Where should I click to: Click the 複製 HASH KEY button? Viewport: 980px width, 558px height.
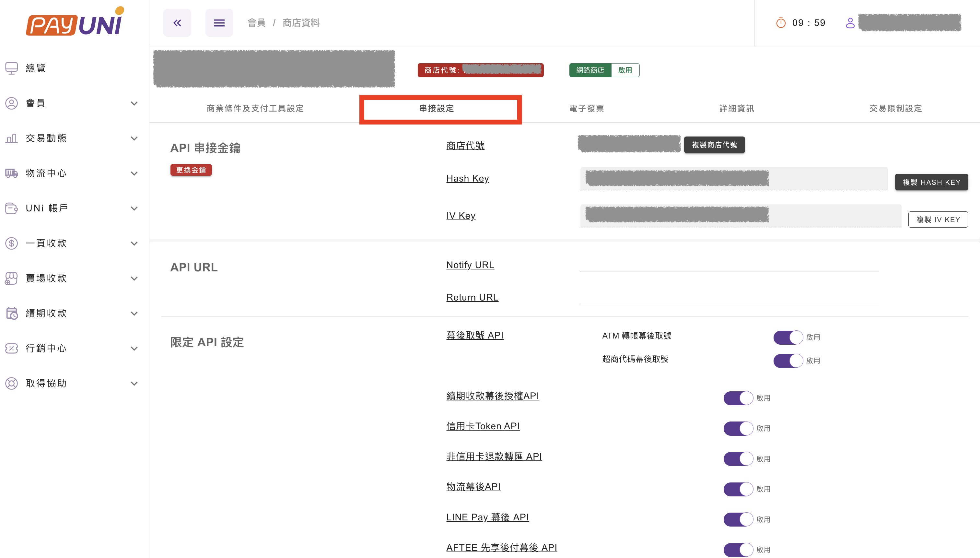pos(931,182)
